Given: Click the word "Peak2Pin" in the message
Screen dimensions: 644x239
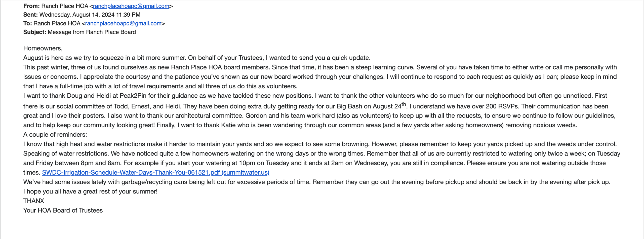Looking at the screenshot, I should click(x=133, y=96).
